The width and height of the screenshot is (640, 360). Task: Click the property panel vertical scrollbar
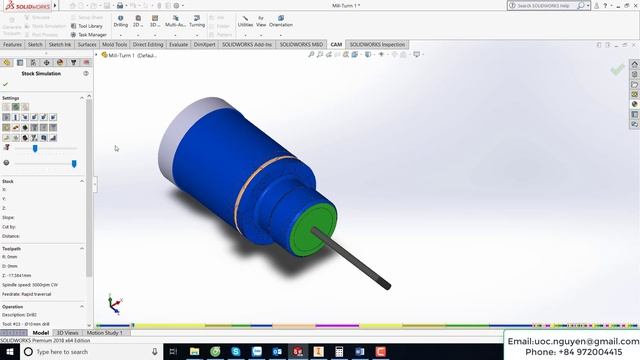coord(89,189)
